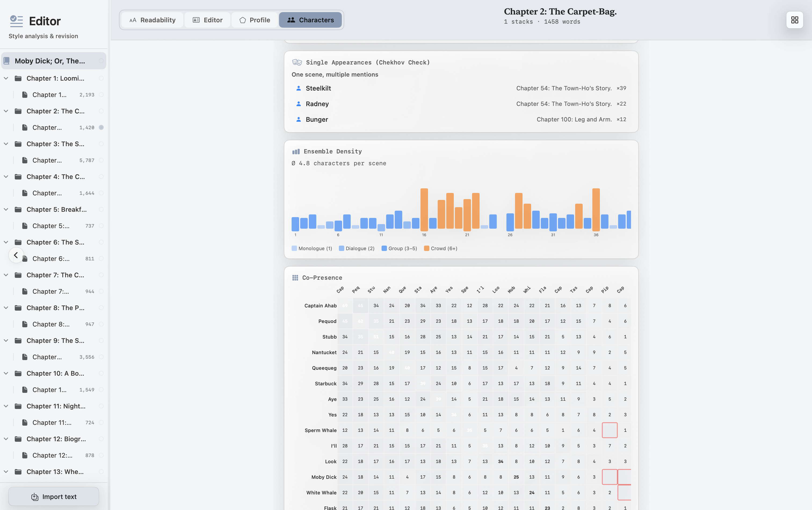Collapse Chapter 2: The C... folder chevron
This screenshot has width=812, height=510.
pyautogui.click(x=6, y=111)
